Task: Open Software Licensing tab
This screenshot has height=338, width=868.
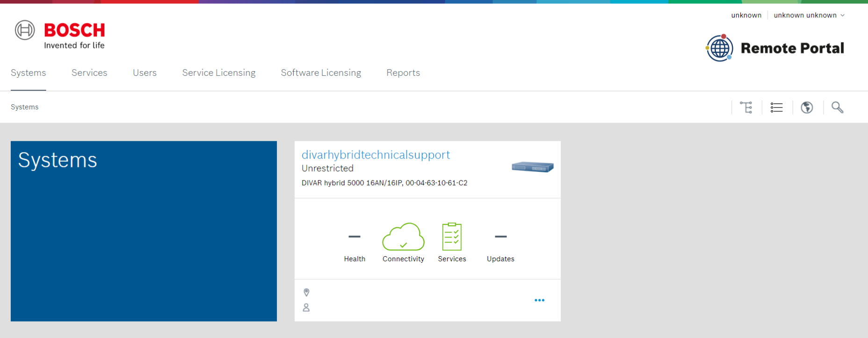Action: 321,73
